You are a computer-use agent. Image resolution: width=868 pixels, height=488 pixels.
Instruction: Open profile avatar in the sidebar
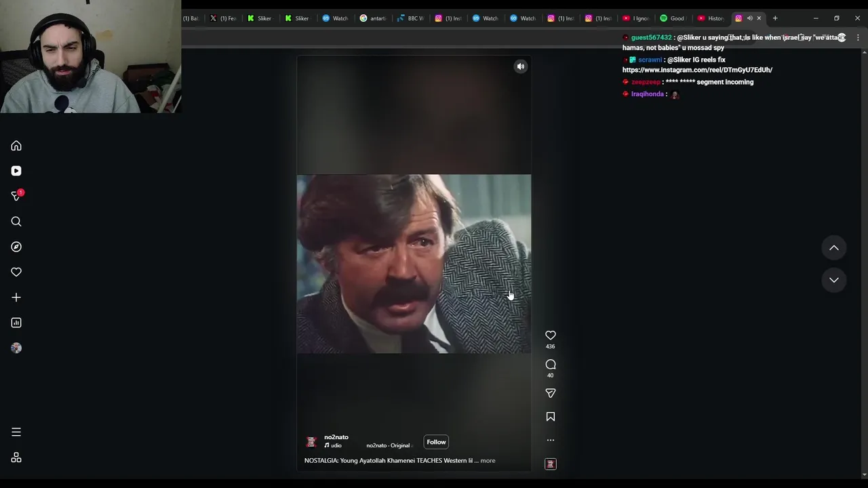coord(16,348)
